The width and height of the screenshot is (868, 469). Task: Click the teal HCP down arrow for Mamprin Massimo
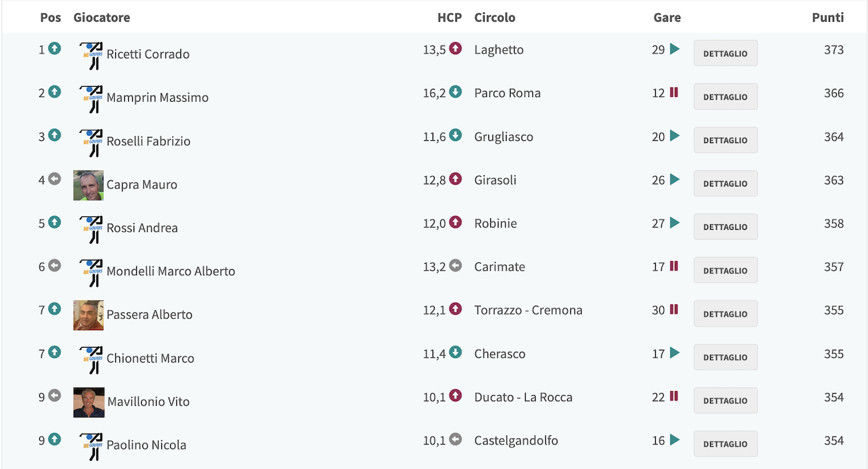click(456, 92)
